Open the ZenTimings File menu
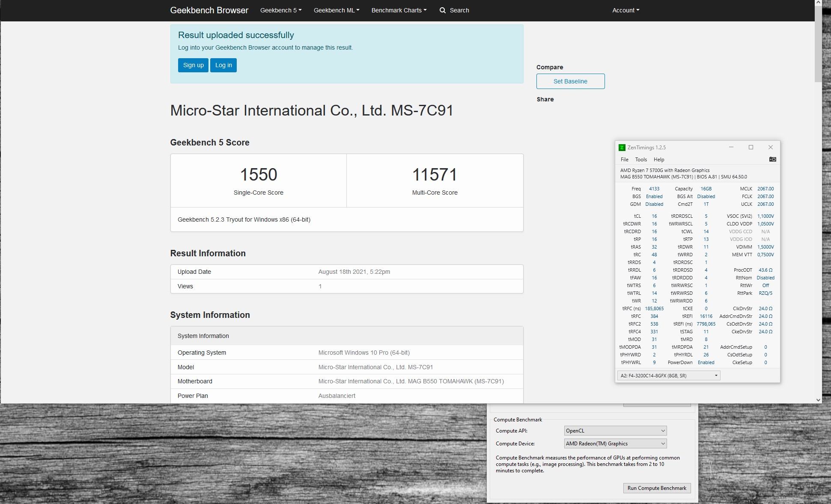The image size is (831, 504). point(624,160)
